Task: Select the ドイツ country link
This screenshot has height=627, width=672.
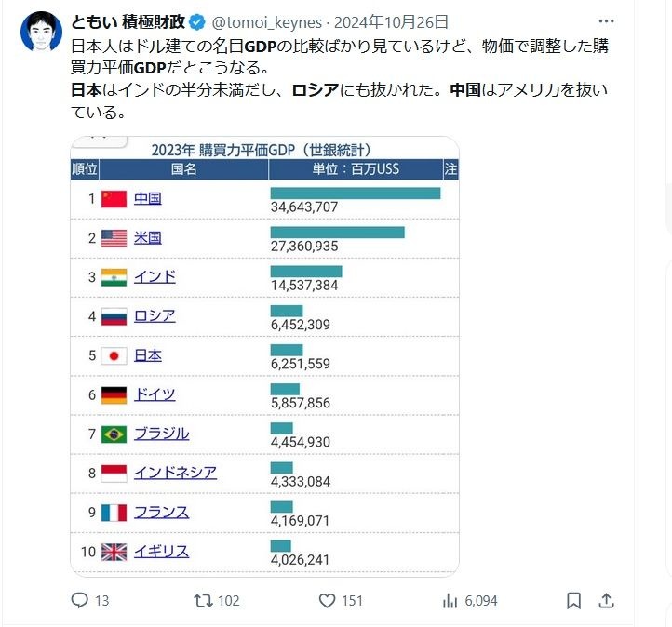Action: [x=155, y=394]
